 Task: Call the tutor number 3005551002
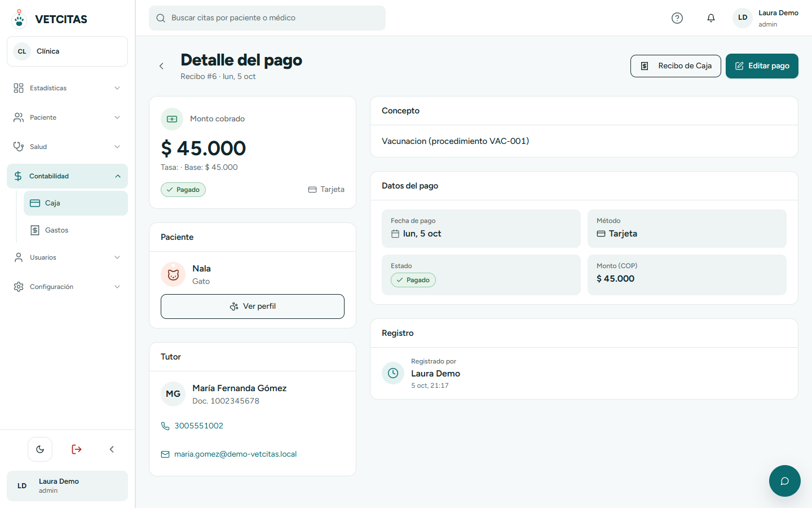click(x=198, y=426)
